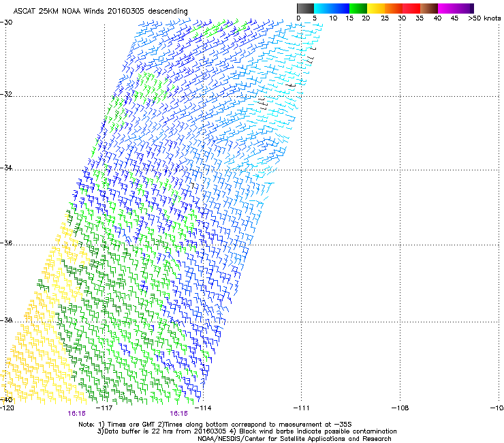This screenshot has width=504, height=443.
Task: Click the gray 0-5 knots color segment
Action: (x=305, y=8)
